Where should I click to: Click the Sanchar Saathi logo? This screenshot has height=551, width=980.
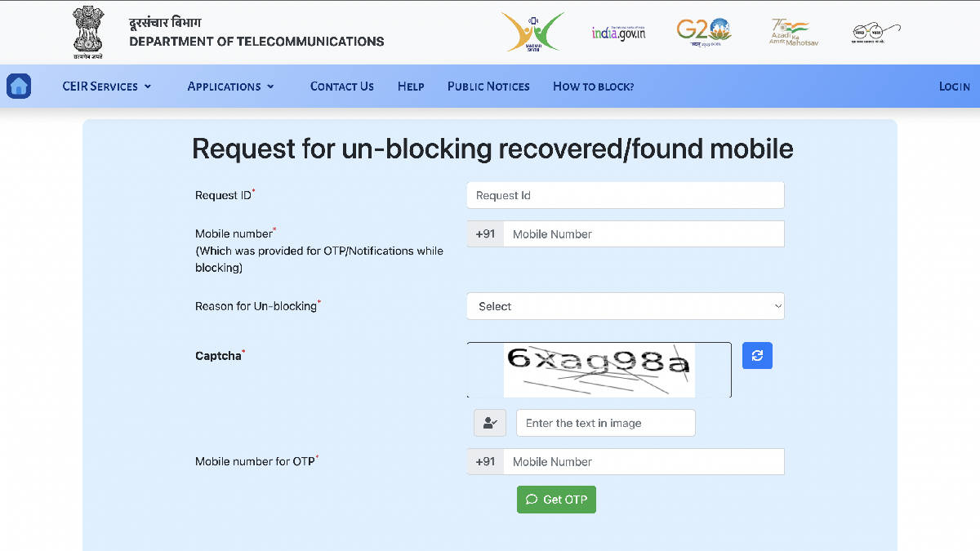click(x=532, y=33)
